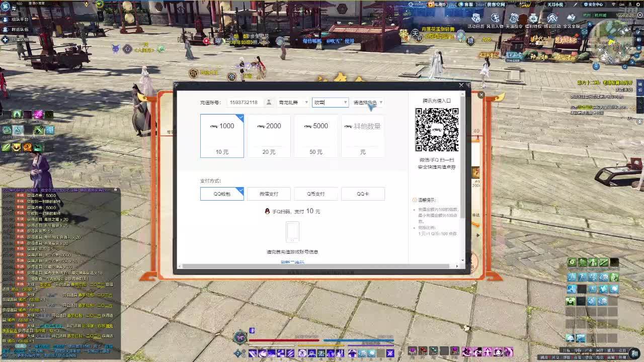This screenshot has height=362, width=644.
Task: Select the 5000 points for 50元 option
Action: click(315, 136)
